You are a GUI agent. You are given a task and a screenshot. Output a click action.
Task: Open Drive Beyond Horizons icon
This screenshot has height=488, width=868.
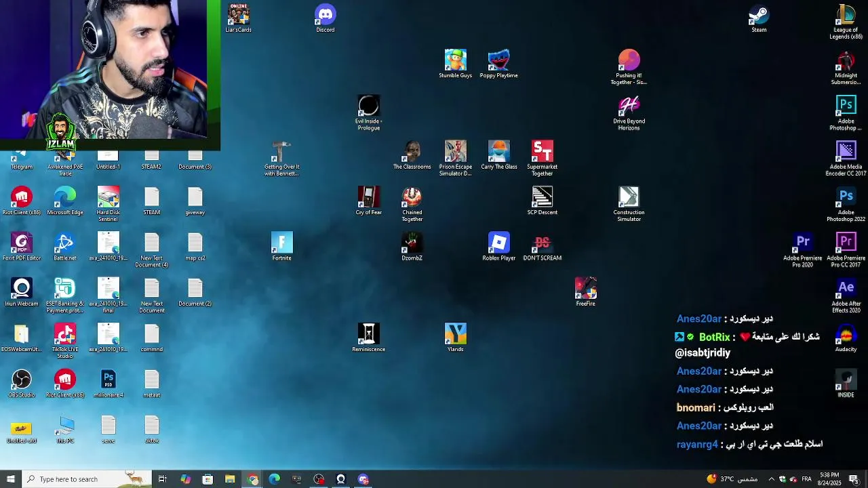[x=629, y=113]
